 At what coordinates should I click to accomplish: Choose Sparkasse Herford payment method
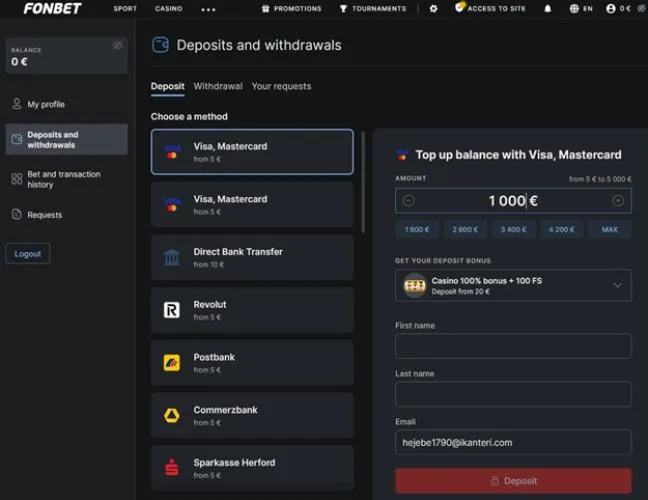tap(252, 468)
